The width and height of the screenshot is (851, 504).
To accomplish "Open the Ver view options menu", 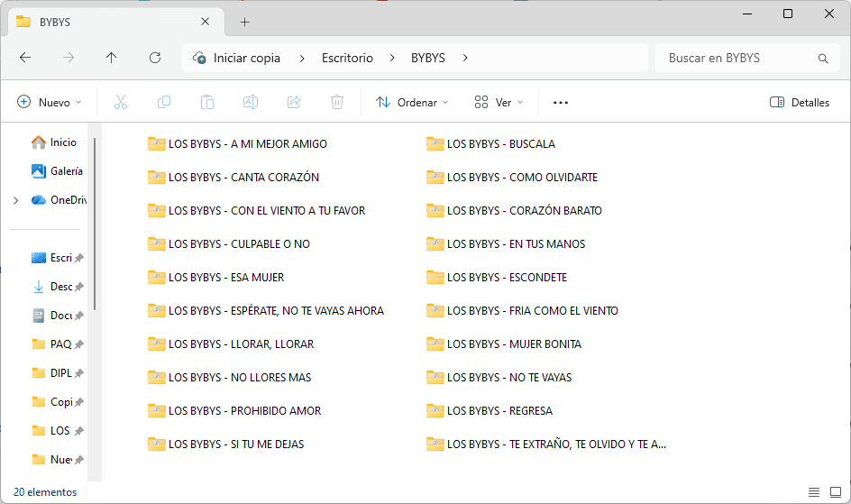I will [x=499, y=103].
